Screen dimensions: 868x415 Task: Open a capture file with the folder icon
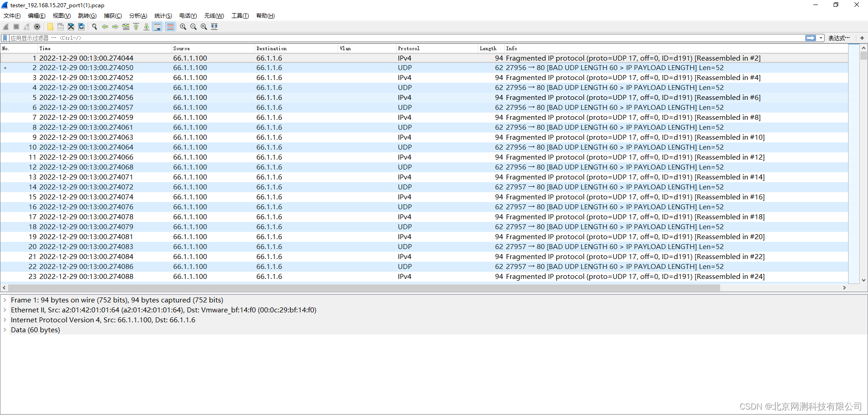50,27
